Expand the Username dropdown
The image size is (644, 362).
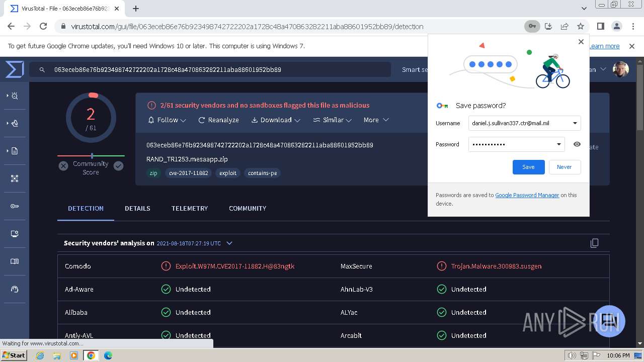point(575,123)
